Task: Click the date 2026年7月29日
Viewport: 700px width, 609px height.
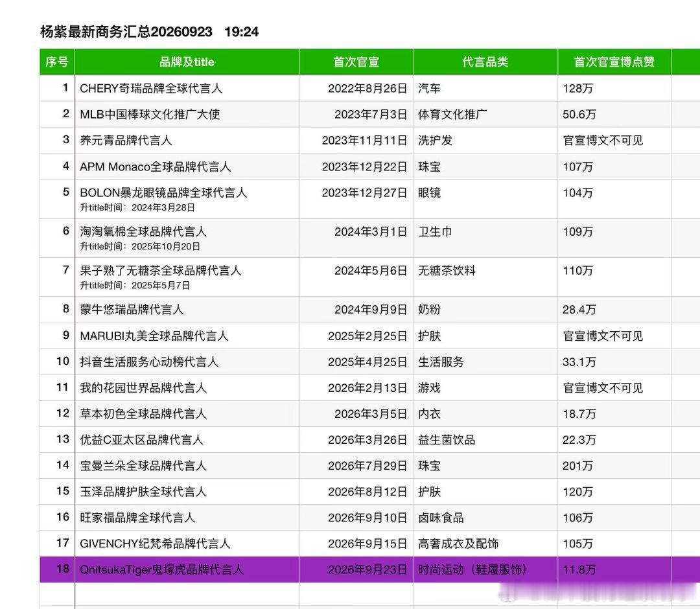Action: click(x=367, y=466)
